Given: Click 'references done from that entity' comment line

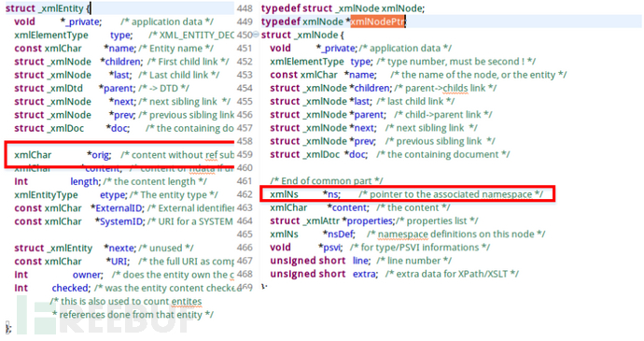Looking at the screenshot, I should (133, 315).
